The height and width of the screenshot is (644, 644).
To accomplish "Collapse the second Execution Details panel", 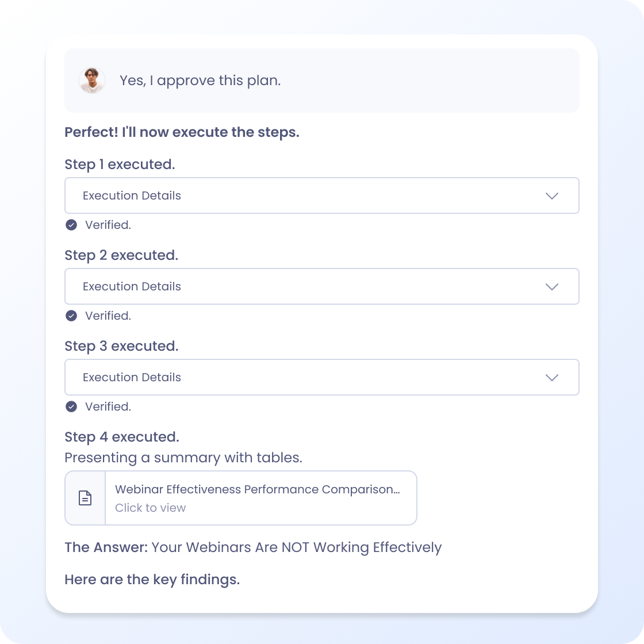I will (x=322, y=286).
